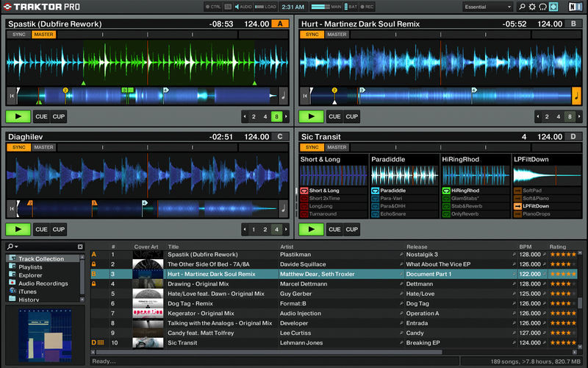Viewport: 588px width, 368px height.
Task: Toggle MASTER on Deck B
Action: (x=337, y=35)
